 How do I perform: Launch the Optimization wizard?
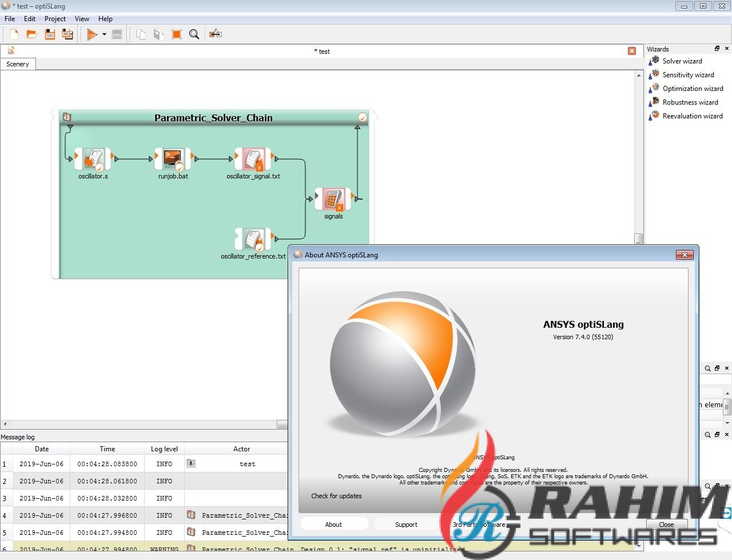(x=693, y=89)
